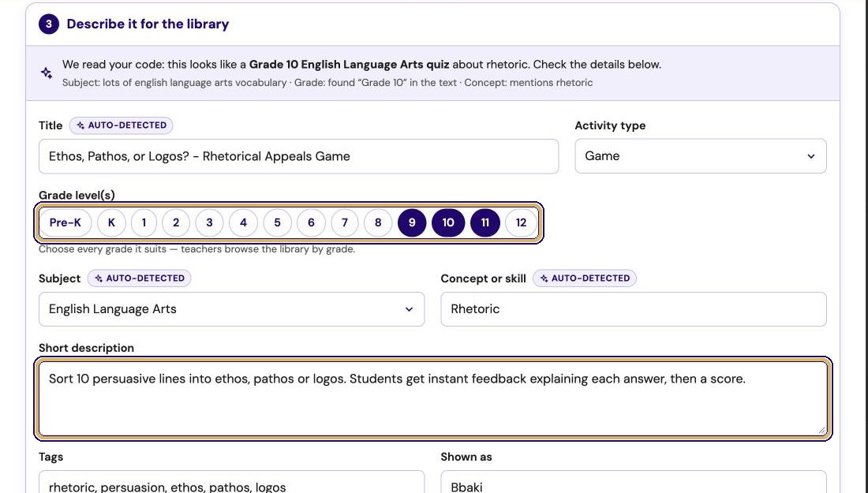
Task: Select grade 7 chip
Action: click(345, 222)
